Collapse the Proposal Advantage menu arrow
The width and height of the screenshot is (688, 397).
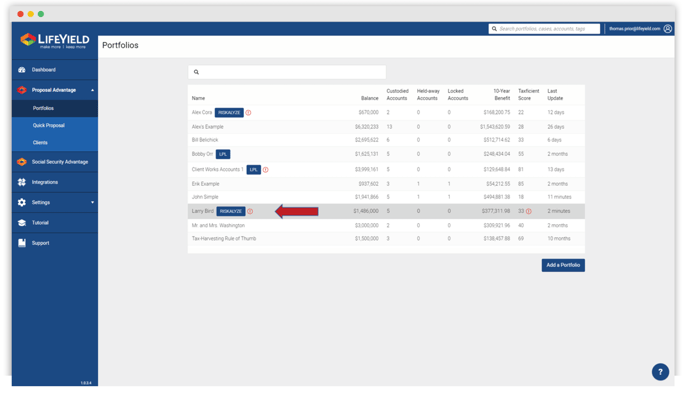pyautogui.click(x=92, y=90)
